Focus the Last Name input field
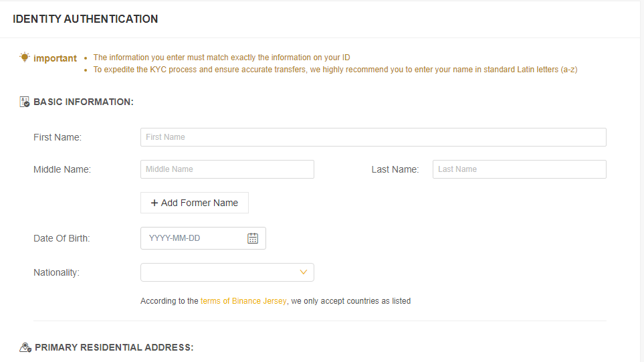Viewport: 644px width, 362px height. (519, 169)
